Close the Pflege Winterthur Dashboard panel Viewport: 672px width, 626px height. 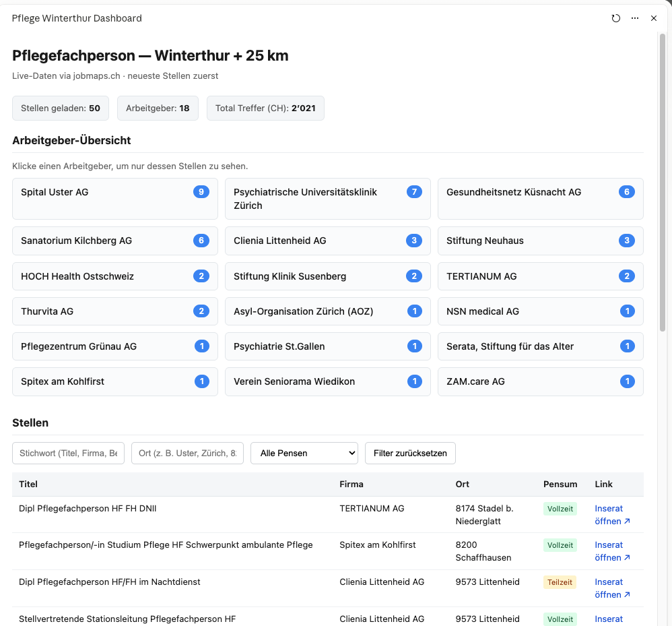pos(654,18)
